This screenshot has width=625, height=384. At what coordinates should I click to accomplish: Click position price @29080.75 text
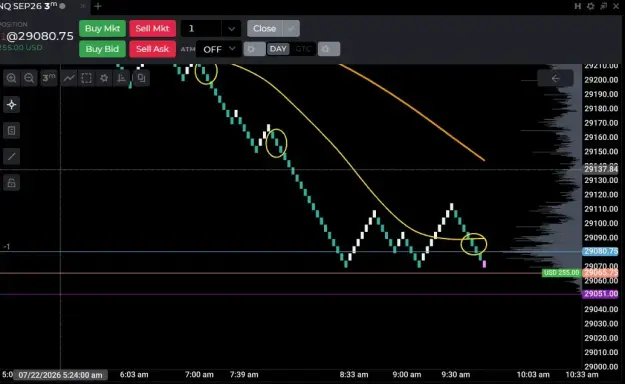tap(40, 36)
